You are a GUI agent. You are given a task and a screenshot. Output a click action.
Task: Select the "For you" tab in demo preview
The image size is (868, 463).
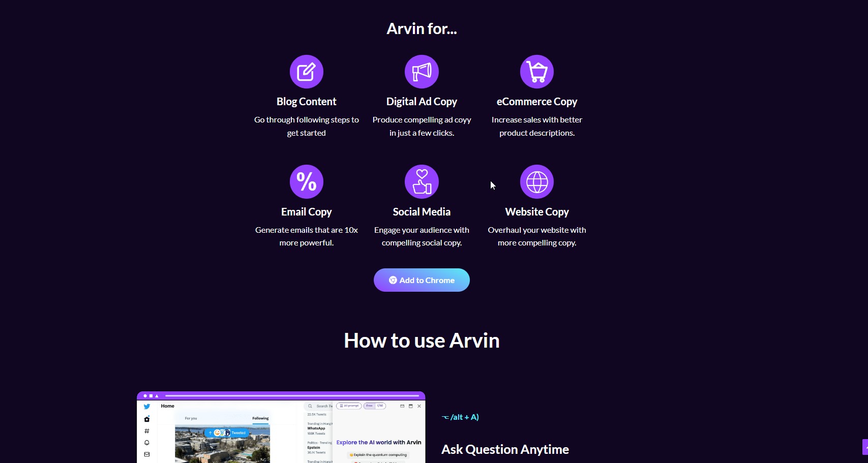click(x=191, y=418)
